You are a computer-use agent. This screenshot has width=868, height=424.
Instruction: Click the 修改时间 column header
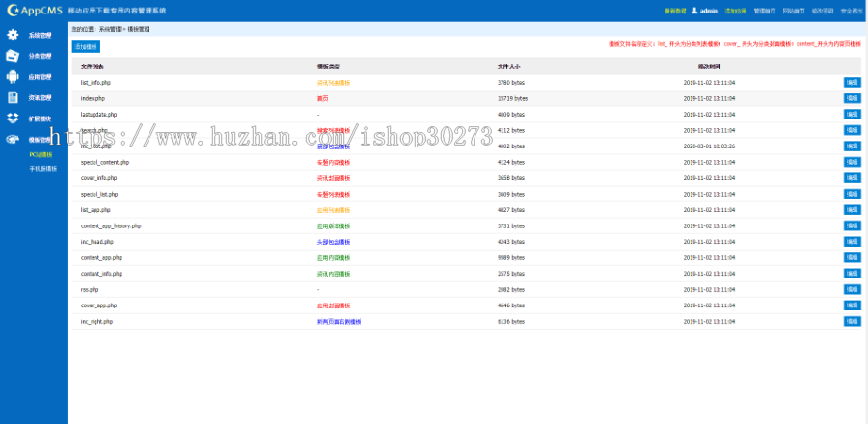pyautogui.click(x=709, y=66)
